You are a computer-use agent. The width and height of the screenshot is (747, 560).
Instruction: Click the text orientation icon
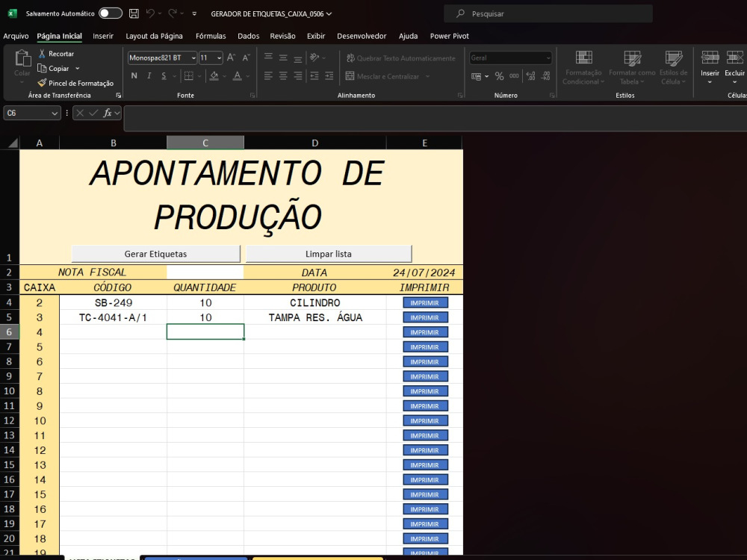(314, 57)
